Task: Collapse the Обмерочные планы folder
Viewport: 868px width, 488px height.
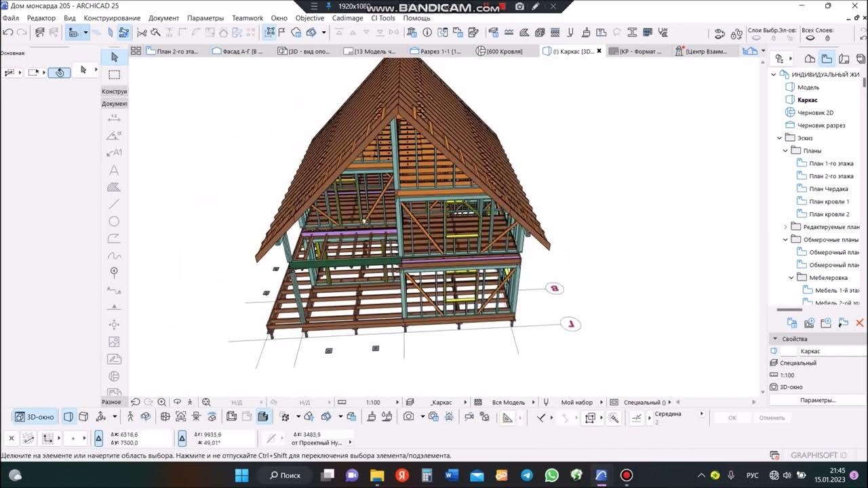Action: coord(786,239)
